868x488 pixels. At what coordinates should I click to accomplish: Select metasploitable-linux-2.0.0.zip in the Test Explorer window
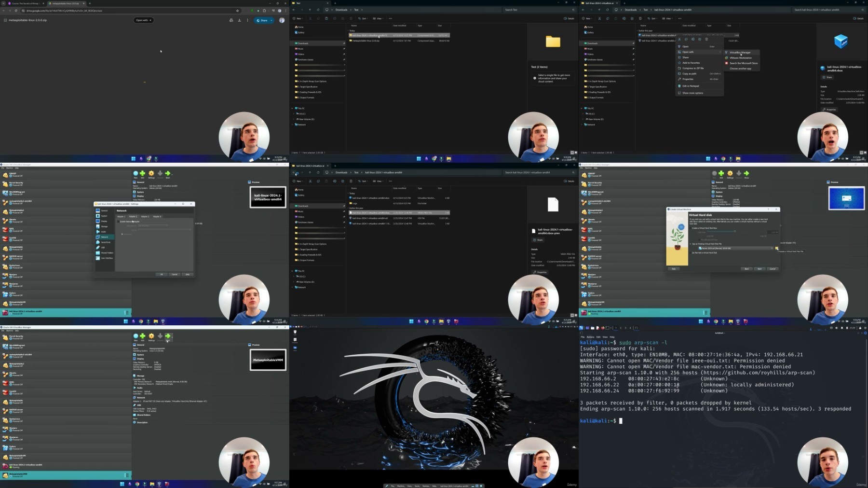(399, 41)
